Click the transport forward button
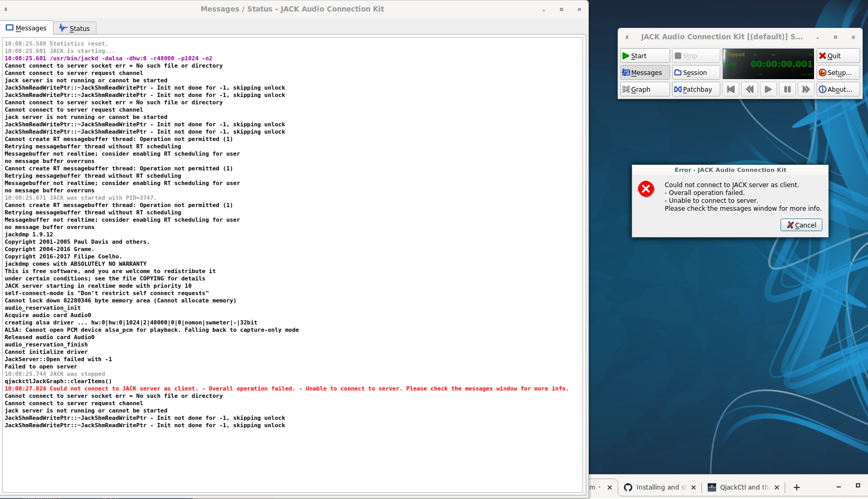The image size is (868, 499). 806,89
